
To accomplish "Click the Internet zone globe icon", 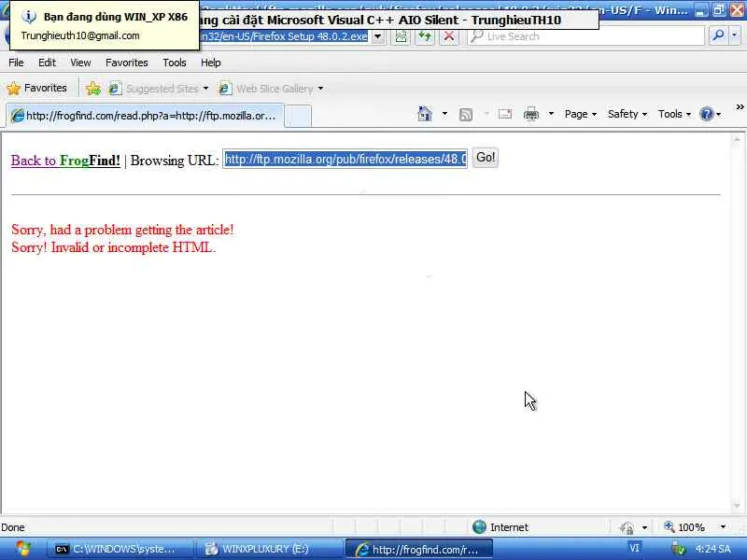I will (479, 526).
